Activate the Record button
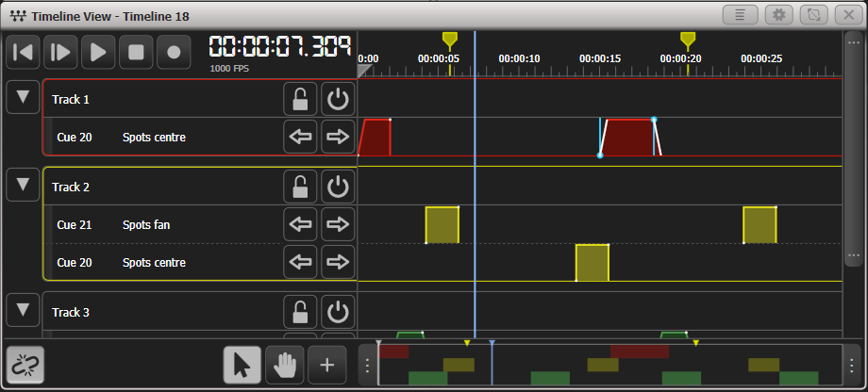This screenshot has height=392, width=868. coord(174,52)
